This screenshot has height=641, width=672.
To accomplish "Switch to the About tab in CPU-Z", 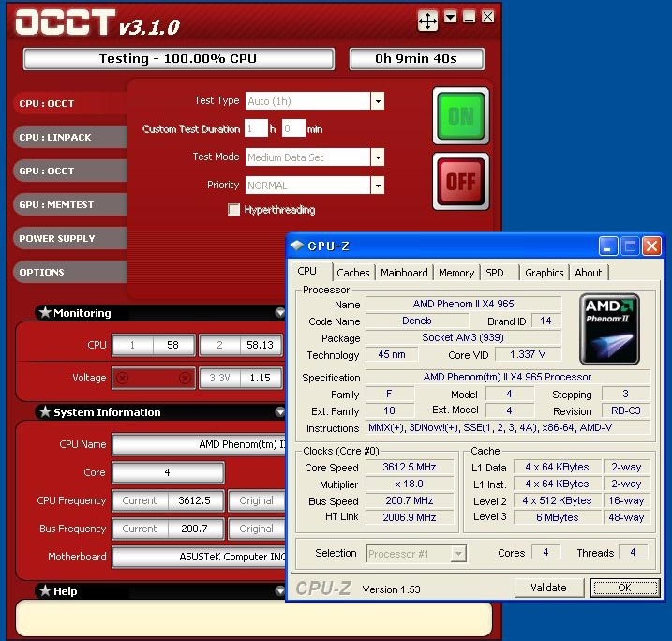I will click(x=589, y=273).
